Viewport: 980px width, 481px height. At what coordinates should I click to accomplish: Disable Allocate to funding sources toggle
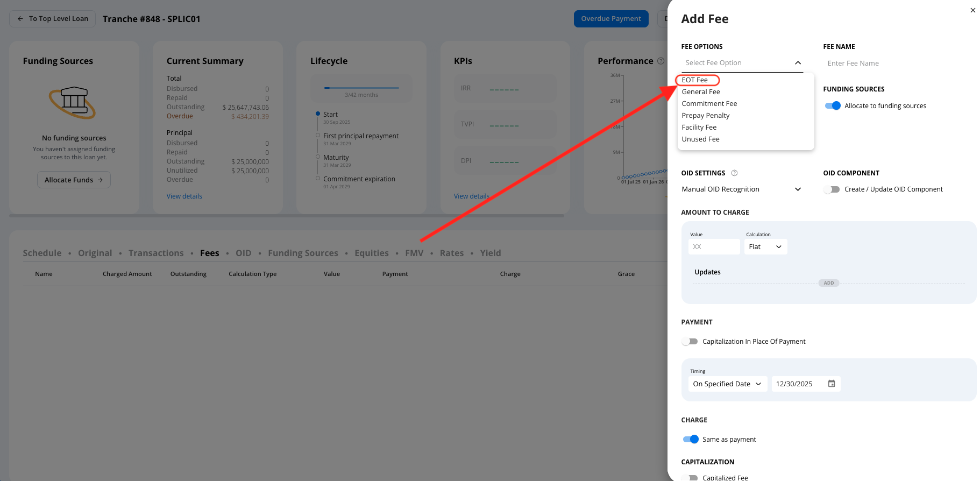click(832, 106)
